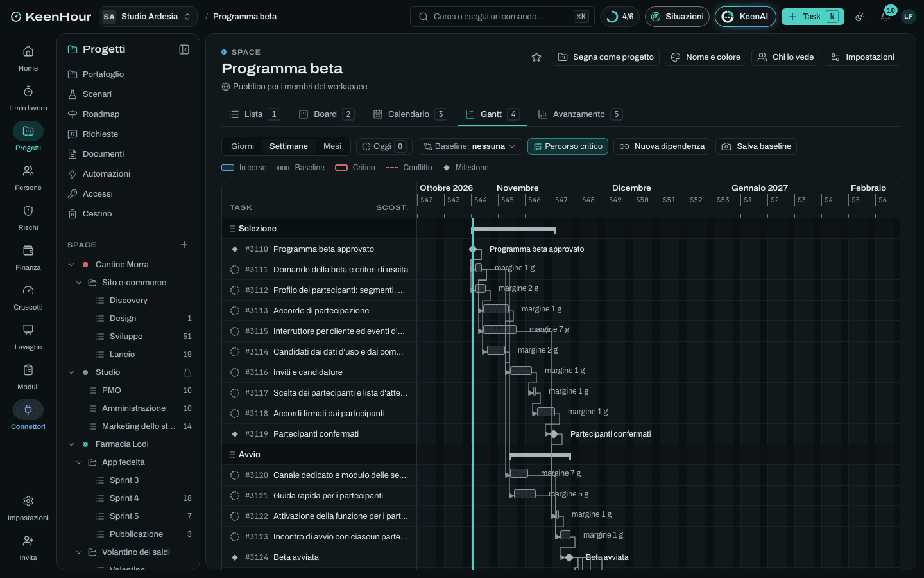Open the notifications bell
The width and height of the screenshot is (924, 578).
click(x=886, y=17)
